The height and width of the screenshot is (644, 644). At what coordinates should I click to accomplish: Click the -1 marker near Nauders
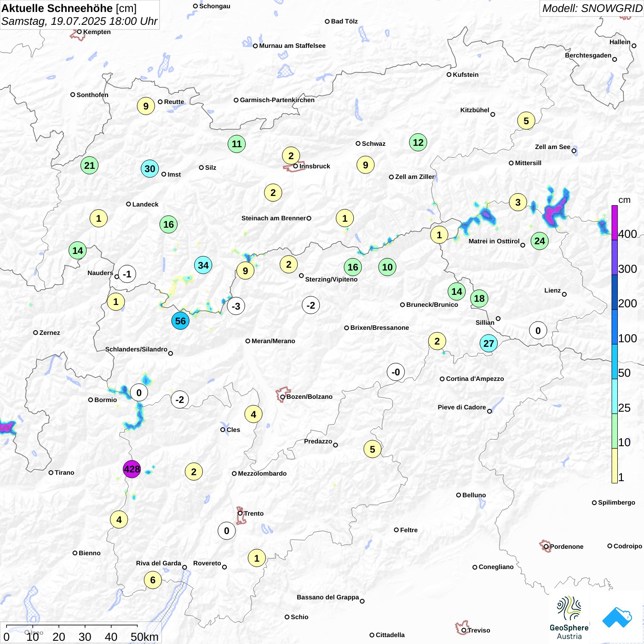click(127, 274)
